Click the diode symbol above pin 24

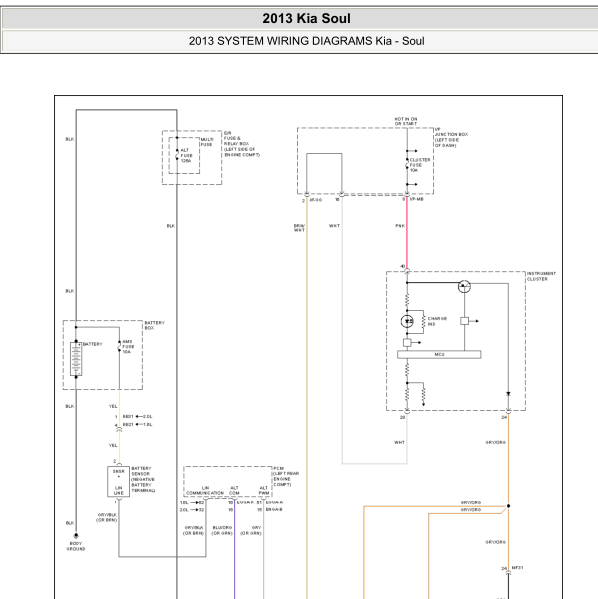point(508,394)
